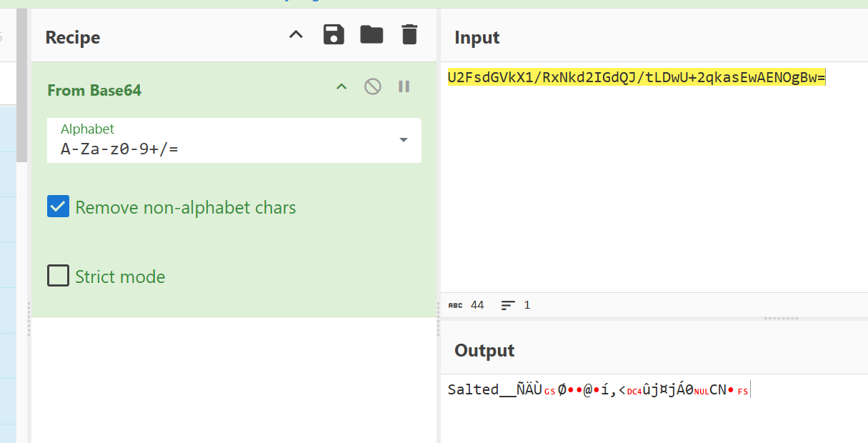Image resolution: width=868 pixels, height=443 pixels.
Task: Clear the recipe with trash icon
Action: point(409,34)
